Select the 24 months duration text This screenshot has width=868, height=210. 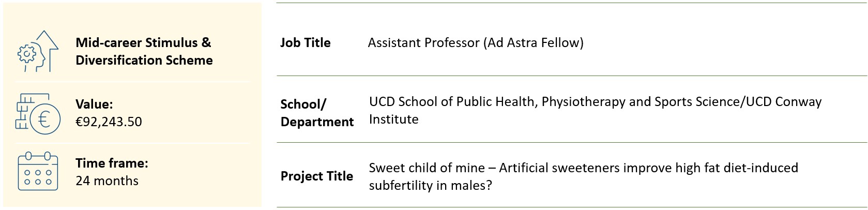click(x=107, y=181)
